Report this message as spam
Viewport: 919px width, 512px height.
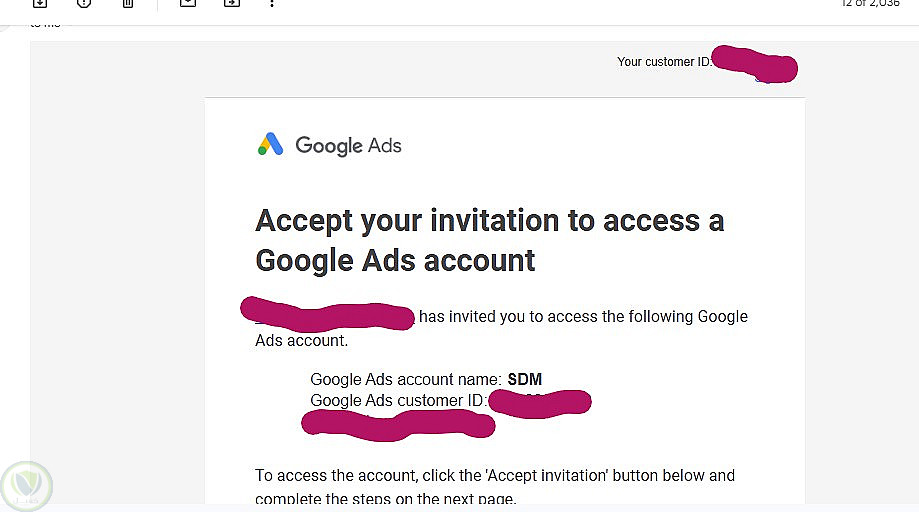[x=84, y=3]
